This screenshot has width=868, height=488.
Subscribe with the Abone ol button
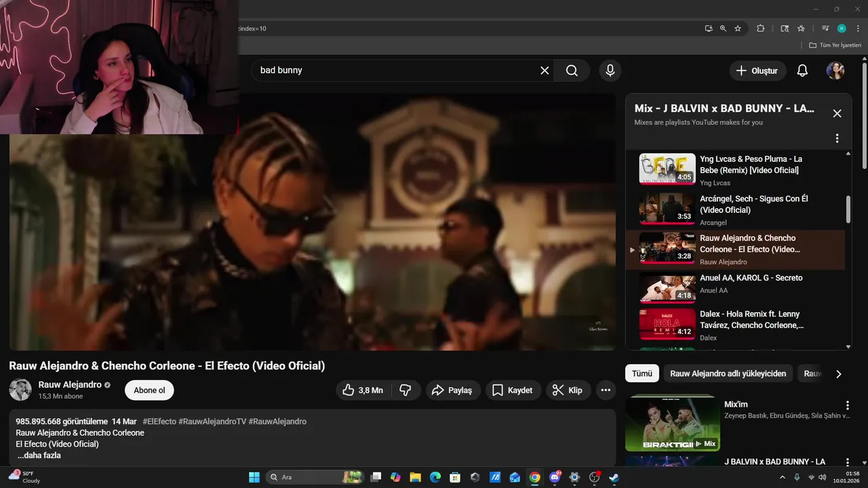(x=149, y=390)
